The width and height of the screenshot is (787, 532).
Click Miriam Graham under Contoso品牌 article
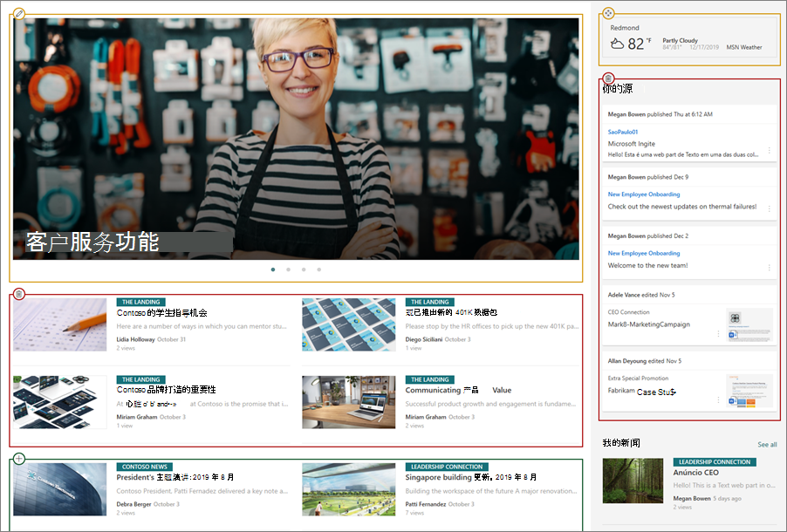click(x=136, y=417)
